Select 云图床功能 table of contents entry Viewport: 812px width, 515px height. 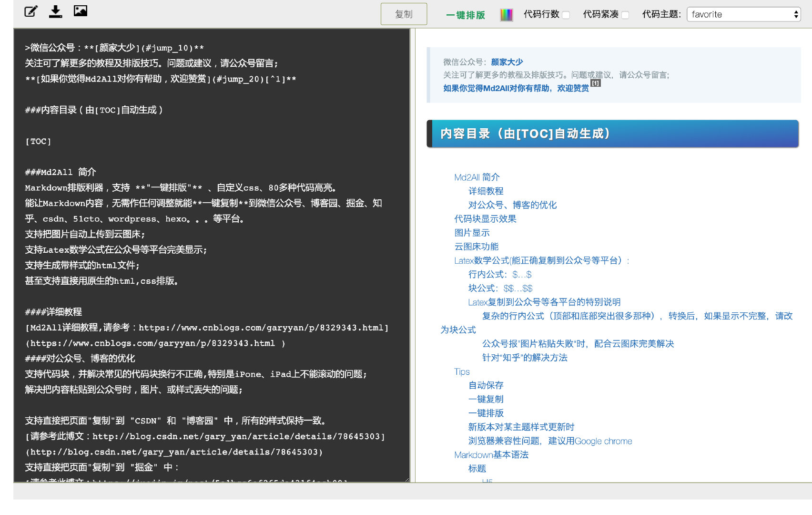(x=476, y=247)
